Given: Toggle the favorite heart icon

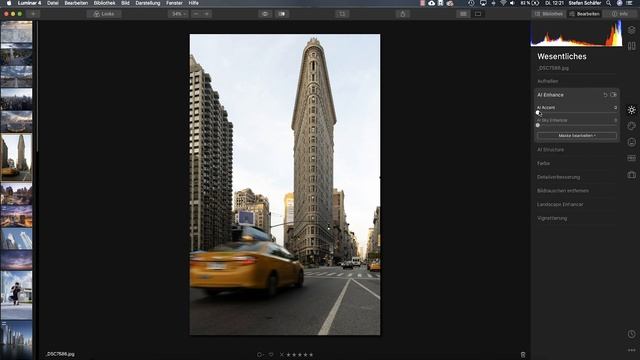Looking at the screenshot, I should (x=271, y=355).
